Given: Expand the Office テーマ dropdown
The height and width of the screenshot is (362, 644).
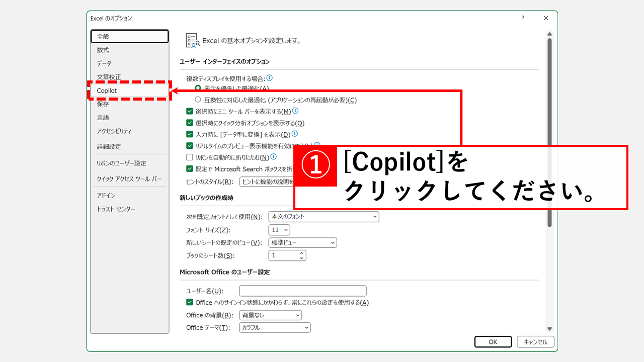Looking at the screenshot, I should tap(275, 327).
